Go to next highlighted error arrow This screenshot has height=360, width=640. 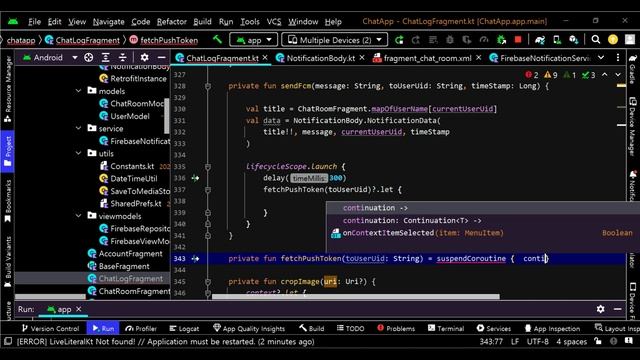(618, 75)
